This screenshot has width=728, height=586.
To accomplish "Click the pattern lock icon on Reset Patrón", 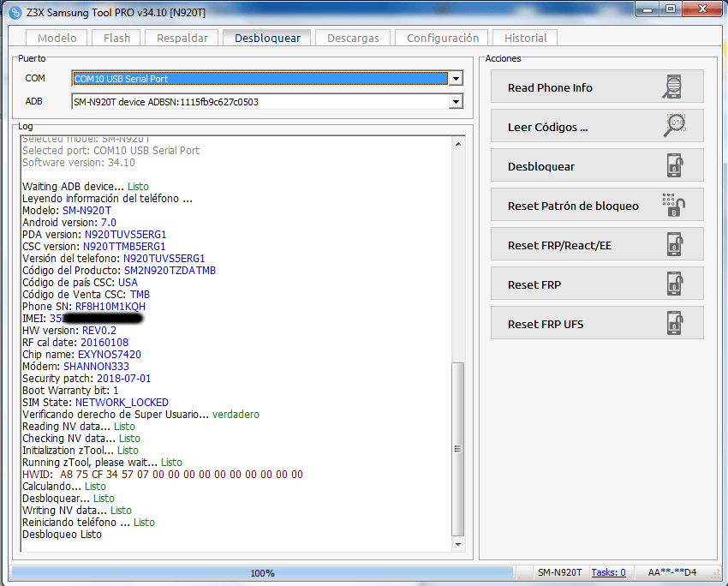I will coord(674,205).
